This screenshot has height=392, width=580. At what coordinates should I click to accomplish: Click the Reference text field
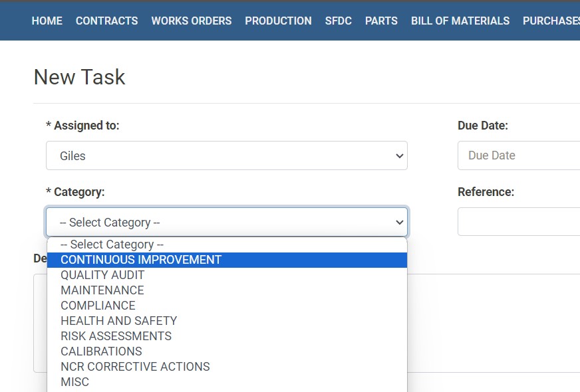519,221
